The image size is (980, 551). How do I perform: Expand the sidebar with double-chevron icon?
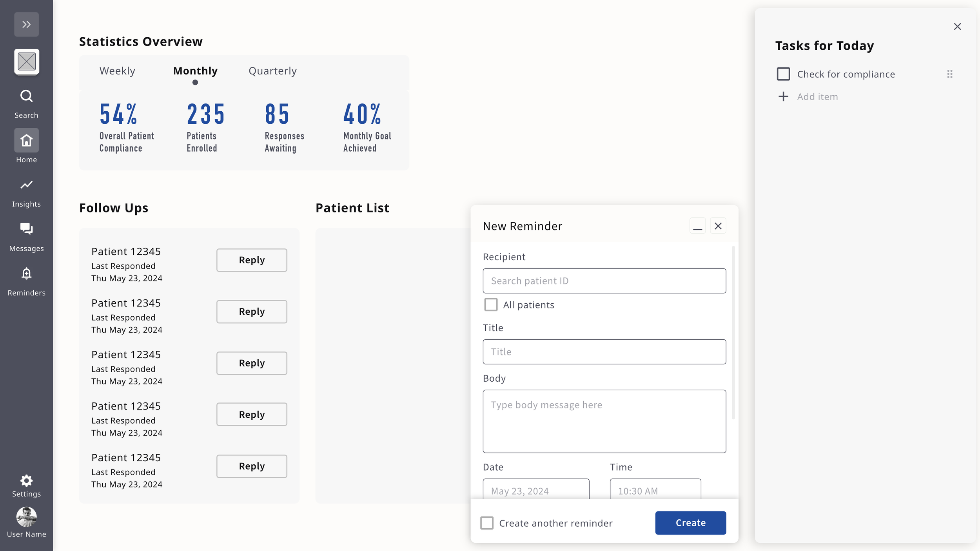(x=26, y=24)
